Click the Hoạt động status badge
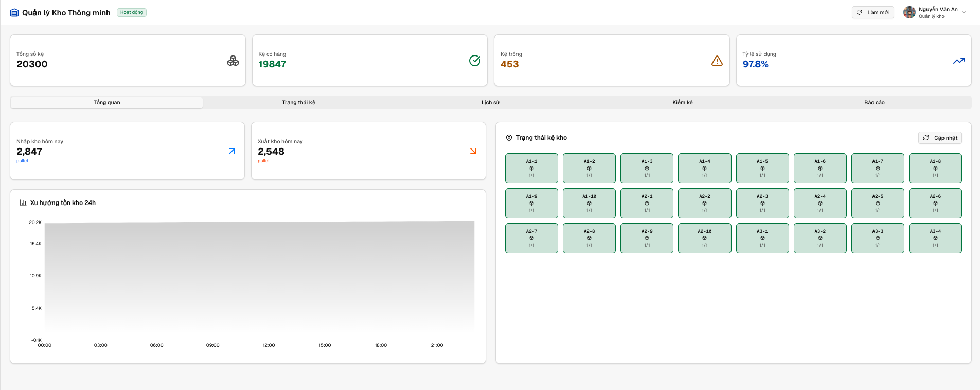 (x=132, y=12)
